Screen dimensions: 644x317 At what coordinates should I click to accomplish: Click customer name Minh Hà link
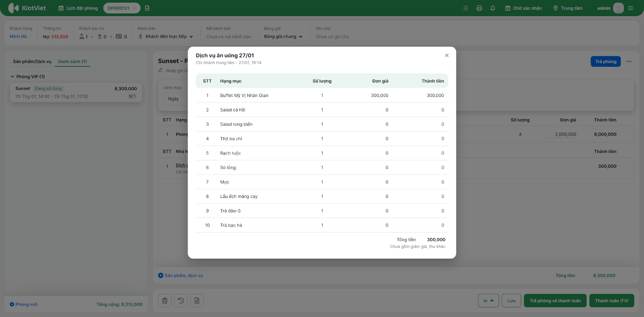(x=18, y=37)
